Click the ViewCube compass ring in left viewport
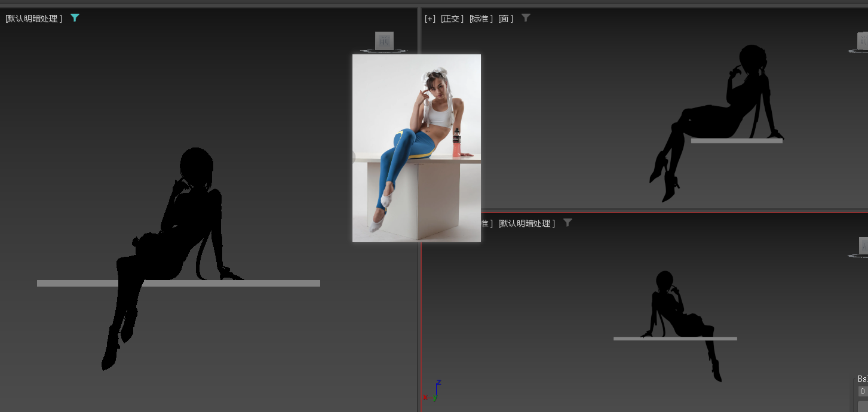Screen dimensions: 868x412 pyautogui.click(x=384, y=52)
